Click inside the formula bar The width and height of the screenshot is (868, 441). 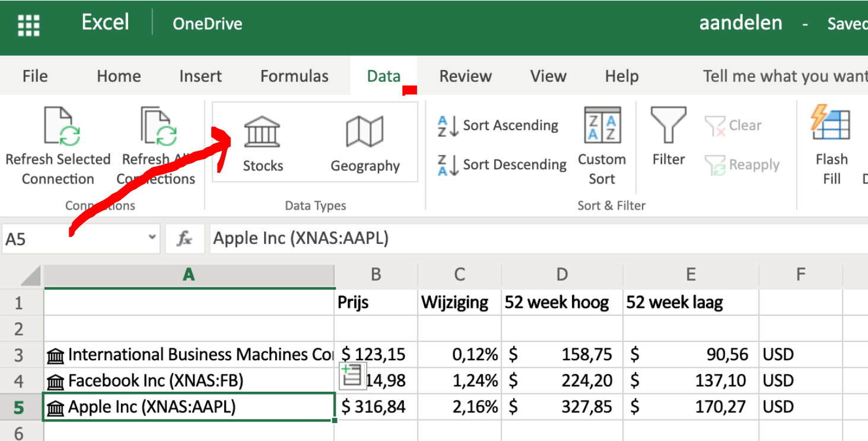(x=539, y=239)
